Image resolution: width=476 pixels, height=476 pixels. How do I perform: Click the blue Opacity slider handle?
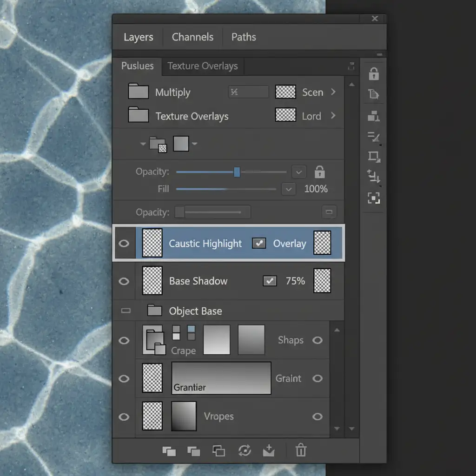coord(237,172)
